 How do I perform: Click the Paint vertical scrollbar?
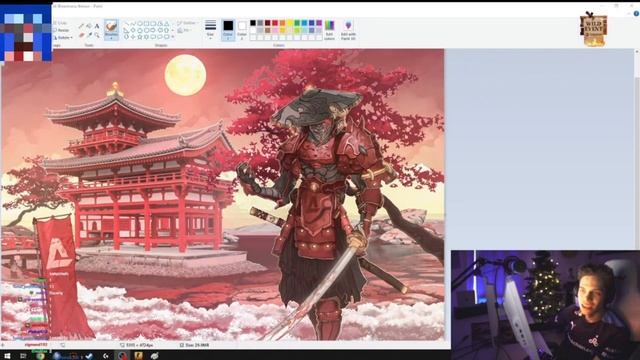click(637, 149)
